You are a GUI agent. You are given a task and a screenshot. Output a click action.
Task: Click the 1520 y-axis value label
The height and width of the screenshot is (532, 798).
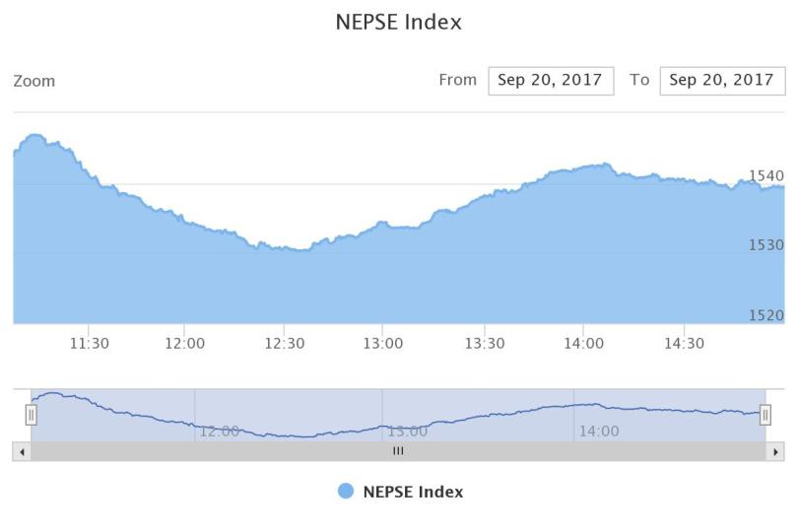point(766,315)
